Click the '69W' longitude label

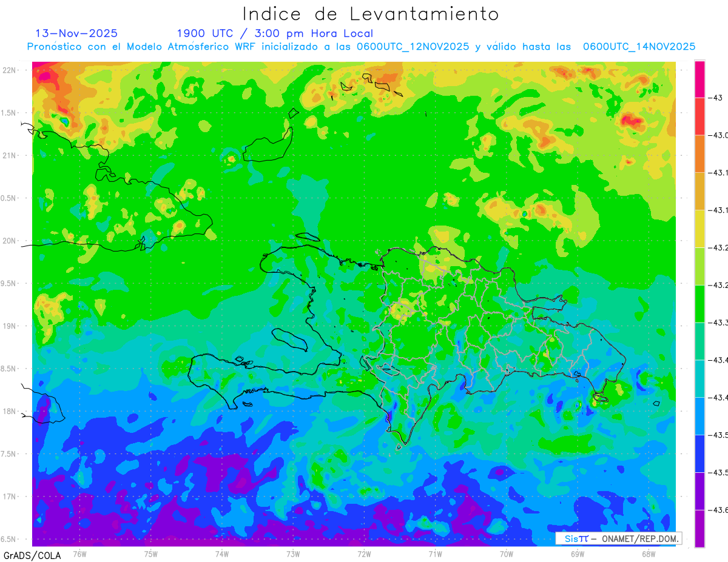tap(578, 554)
